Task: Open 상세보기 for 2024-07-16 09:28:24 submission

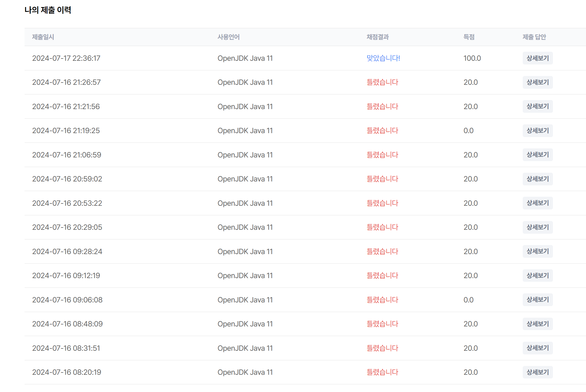Action: [x=537, y=252]
